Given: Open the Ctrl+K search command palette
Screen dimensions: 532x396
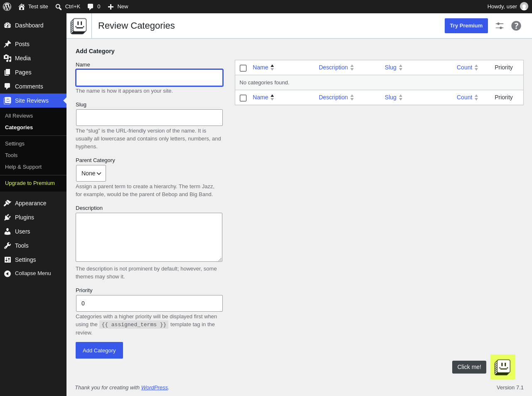Looking at the screenshot, I should click(68, 7).
